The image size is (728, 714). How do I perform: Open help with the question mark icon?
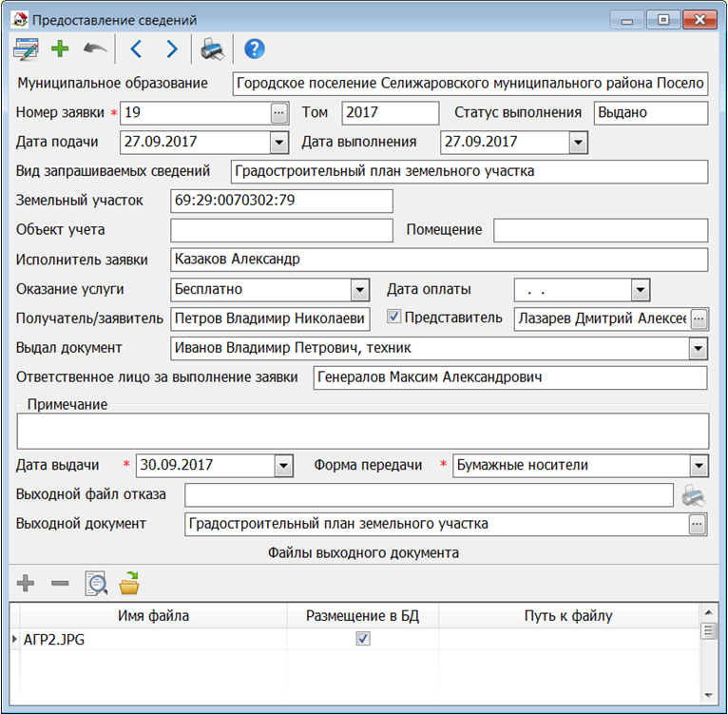click(254, 49)
